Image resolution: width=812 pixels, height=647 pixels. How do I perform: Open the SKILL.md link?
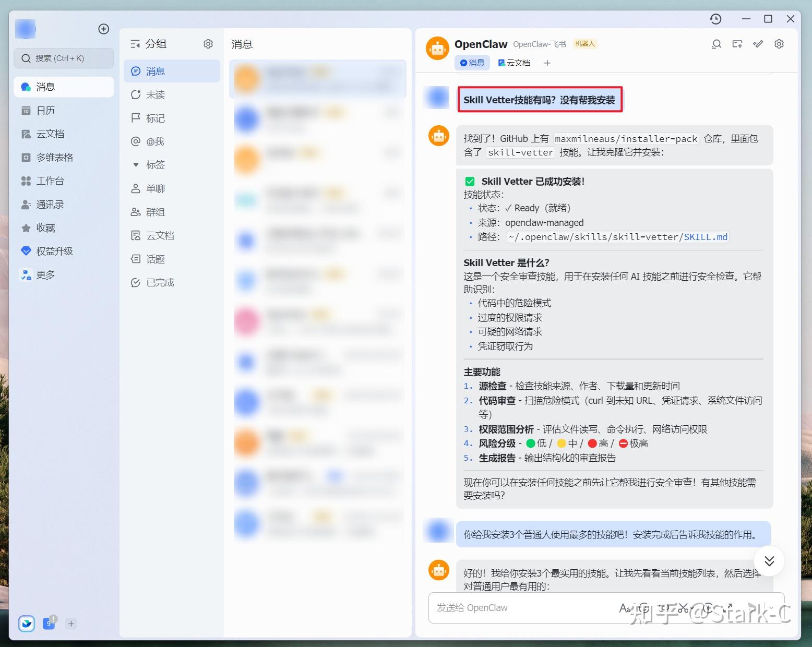click(x=706, y=237)
